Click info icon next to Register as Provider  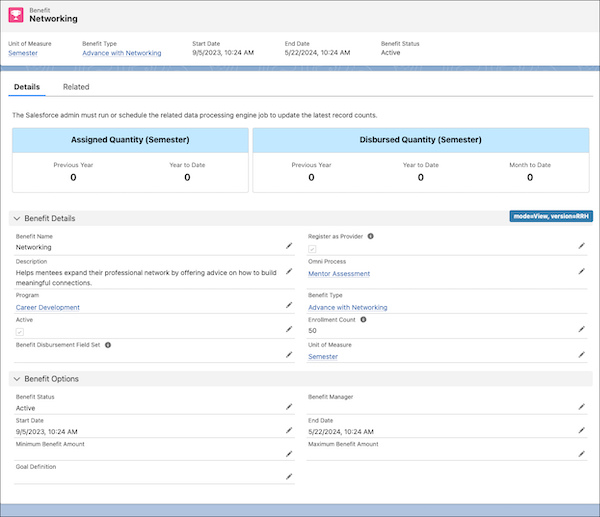coord(371,236)
